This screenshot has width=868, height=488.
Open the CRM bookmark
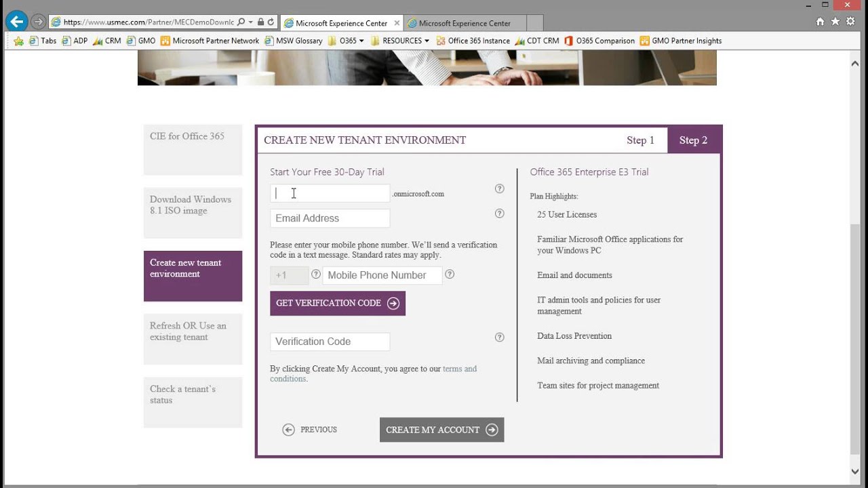pos(107,41)
